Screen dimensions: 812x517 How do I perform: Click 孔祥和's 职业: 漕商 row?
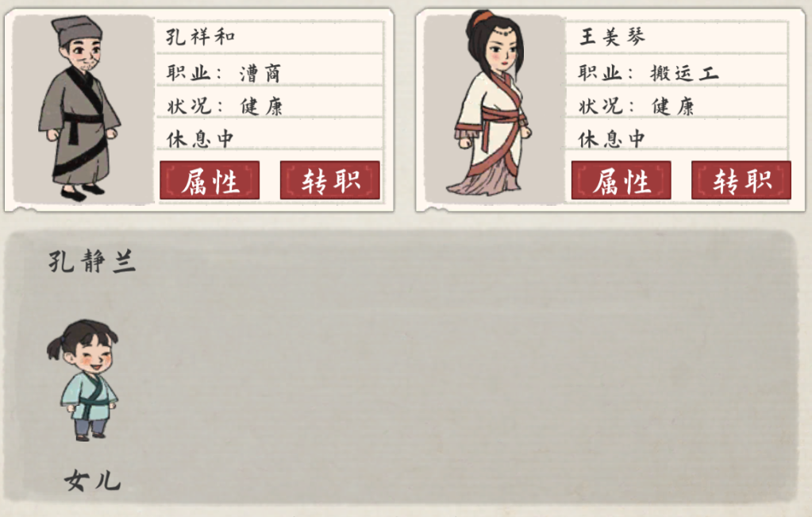coord(270,72)
